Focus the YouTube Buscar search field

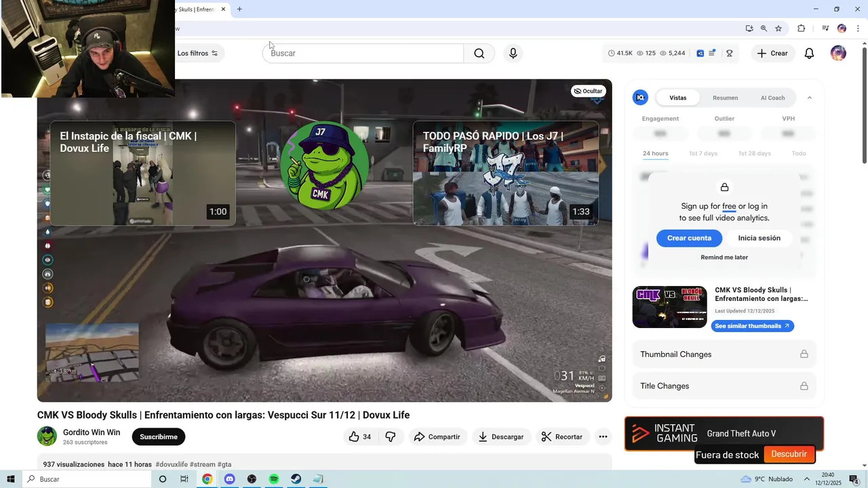[363, 54]
